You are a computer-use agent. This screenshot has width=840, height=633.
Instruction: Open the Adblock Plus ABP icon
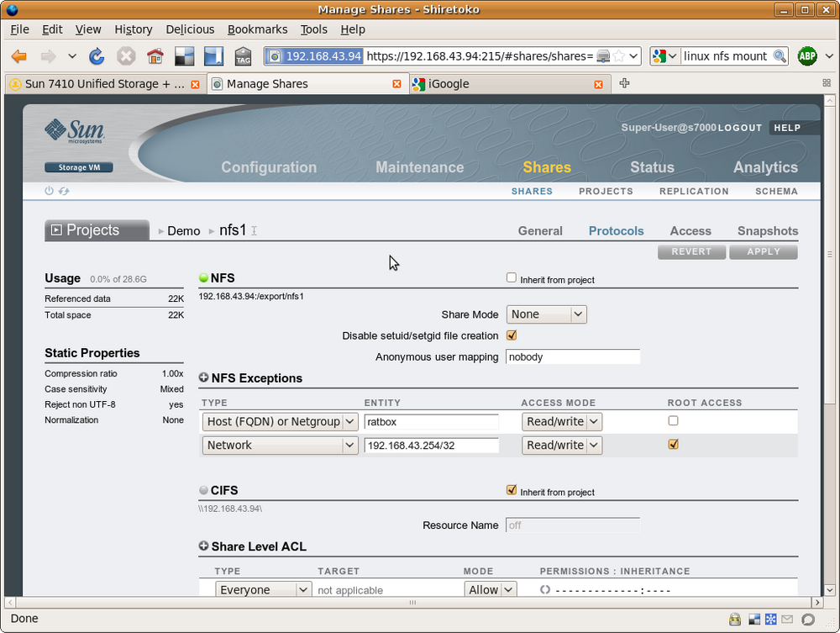[x=807, y=55]
